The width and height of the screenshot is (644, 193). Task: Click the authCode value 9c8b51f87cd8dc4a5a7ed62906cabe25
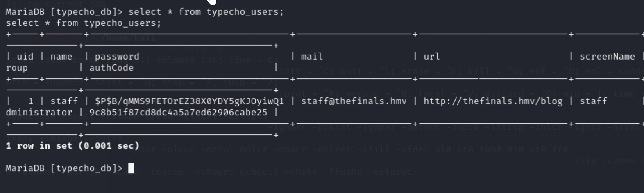(178, 112)
